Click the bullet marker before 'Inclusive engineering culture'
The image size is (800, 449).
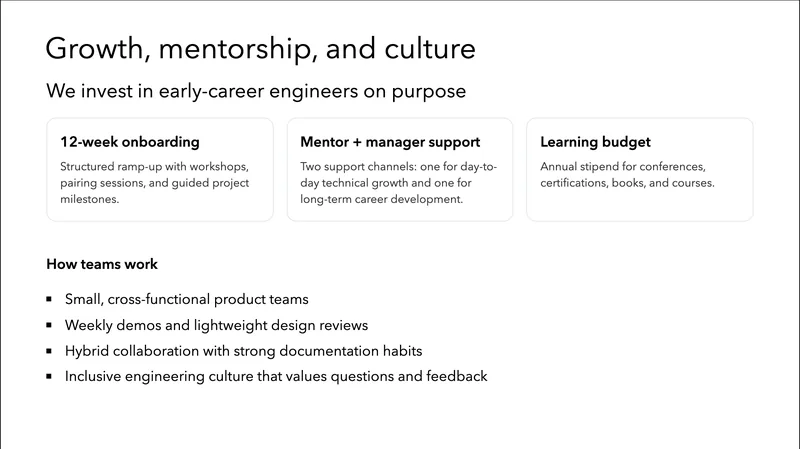[x=50, y=377]
